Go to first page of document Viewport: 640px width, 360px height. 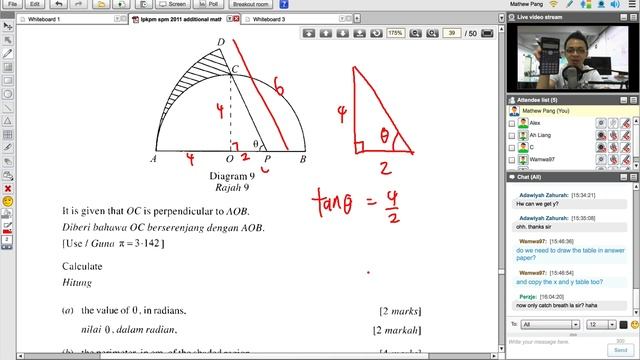309,33
